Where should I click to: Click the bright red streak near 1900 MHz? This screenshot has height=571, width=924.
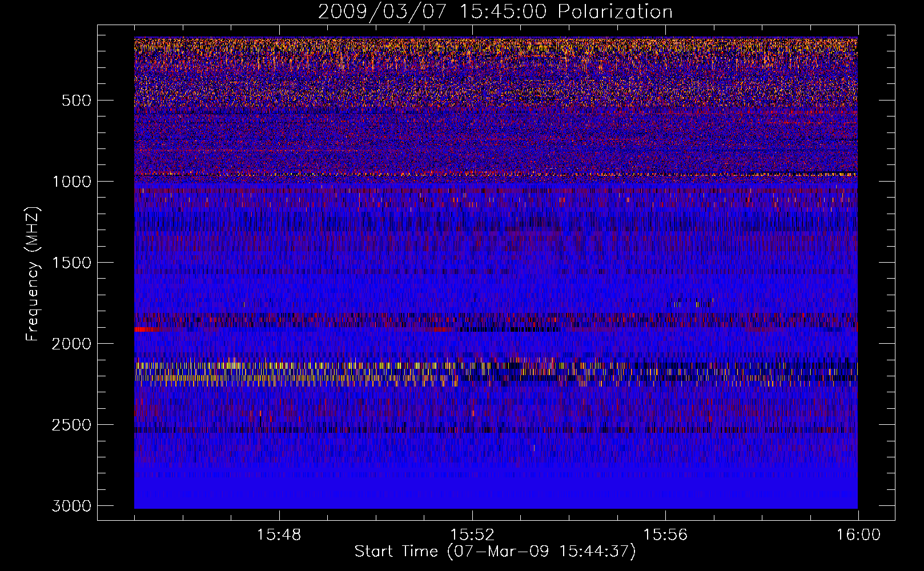[x=147, y=329]
